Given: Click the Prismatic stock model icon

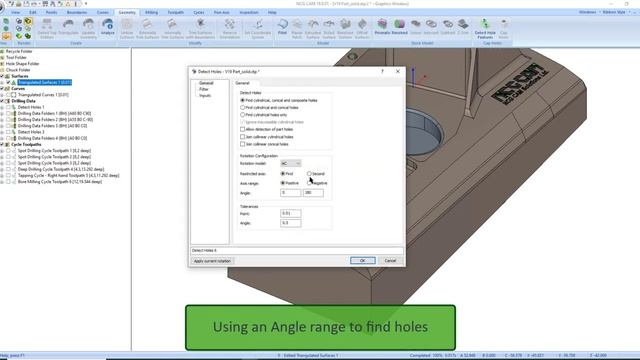Looking at the screenshot, I should pos(382,27).
